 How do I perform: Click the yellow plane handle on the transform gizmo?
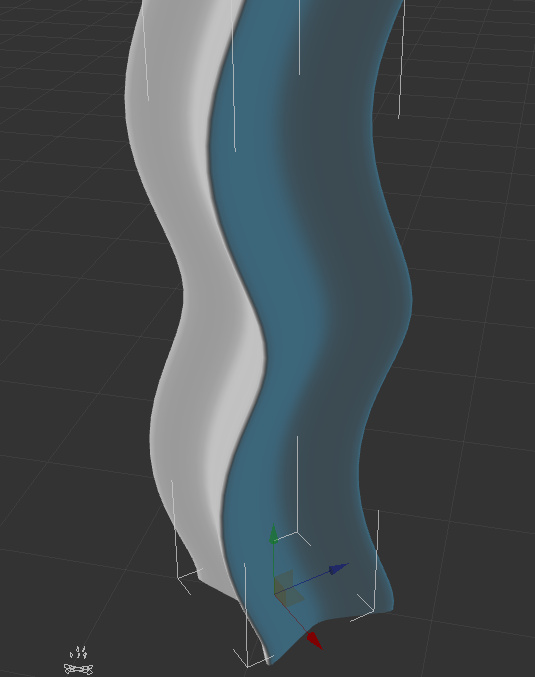click(288, 587)
